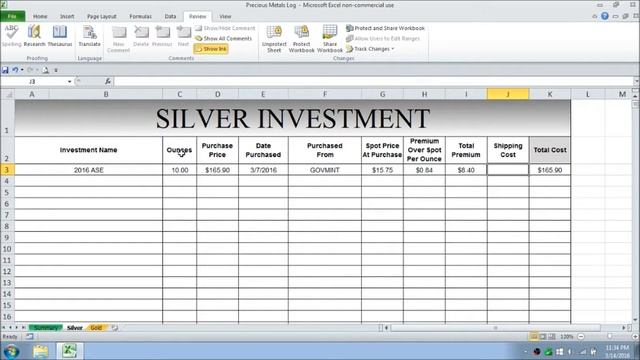Launch the Translate tool
The image size is (640, 360).
[89, 36]
